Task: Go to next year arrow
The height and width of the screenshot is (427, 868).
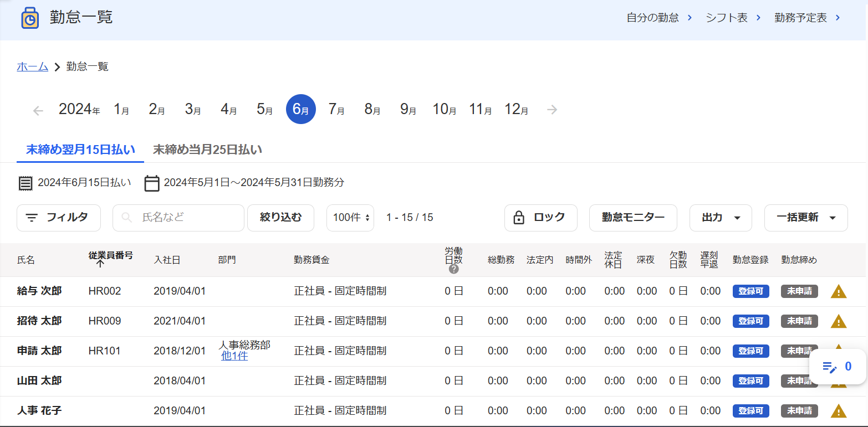Action: tap(552, 110)
